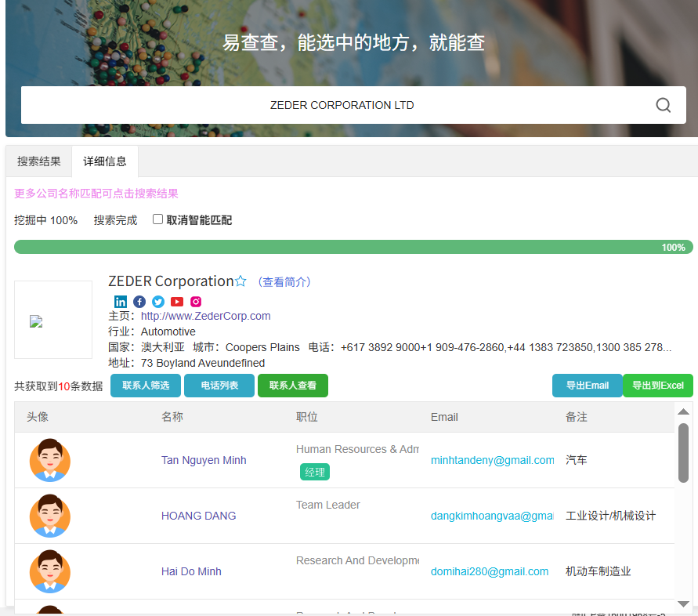The height and width of the screenshot is (616, 698).
Task: Click the 导出Email button
Action: pos(588,386)
